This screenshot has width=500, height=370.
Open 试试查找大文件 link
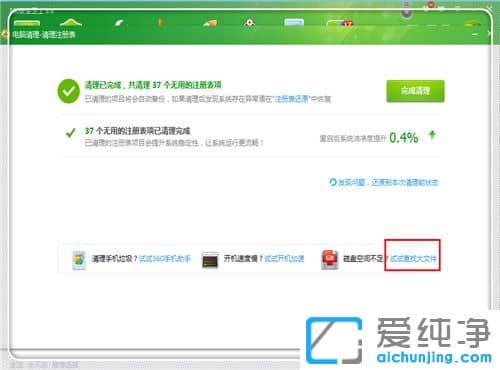point(413,258)
